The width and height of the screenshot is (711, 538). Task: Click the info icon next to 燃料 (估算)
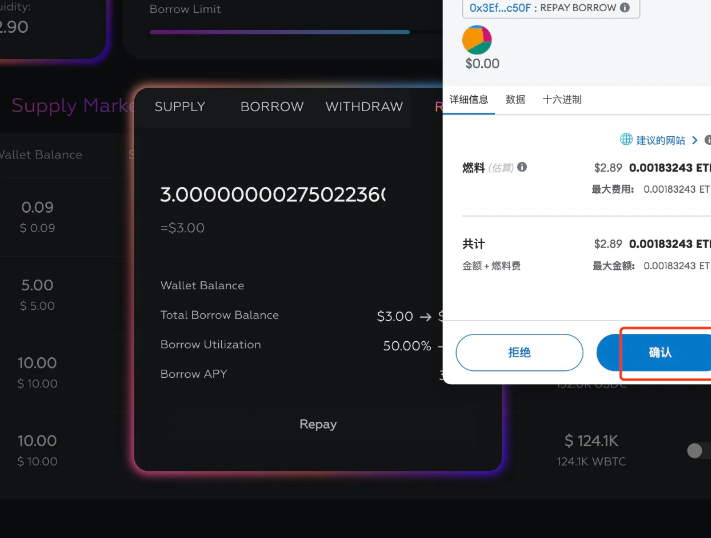pyautogui.click(x=522, y=167)
